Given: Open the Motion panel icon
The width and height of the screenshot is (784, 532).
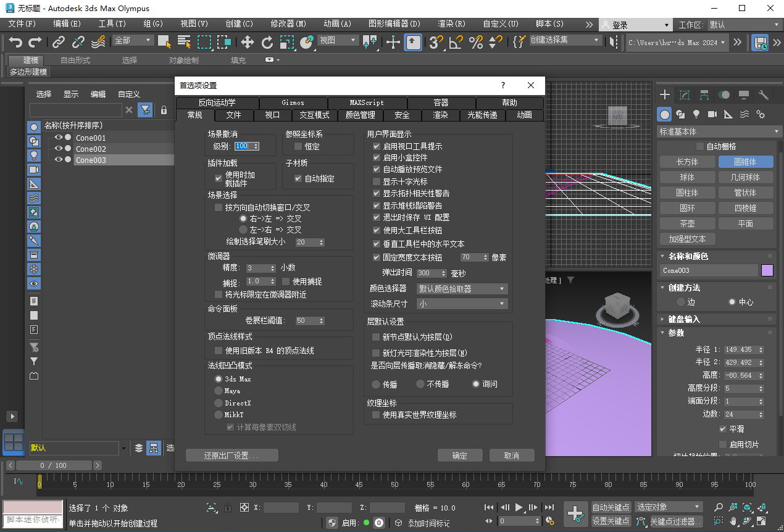Looking at the screenshot, I should pyautogui.click(x=724, y=95).
